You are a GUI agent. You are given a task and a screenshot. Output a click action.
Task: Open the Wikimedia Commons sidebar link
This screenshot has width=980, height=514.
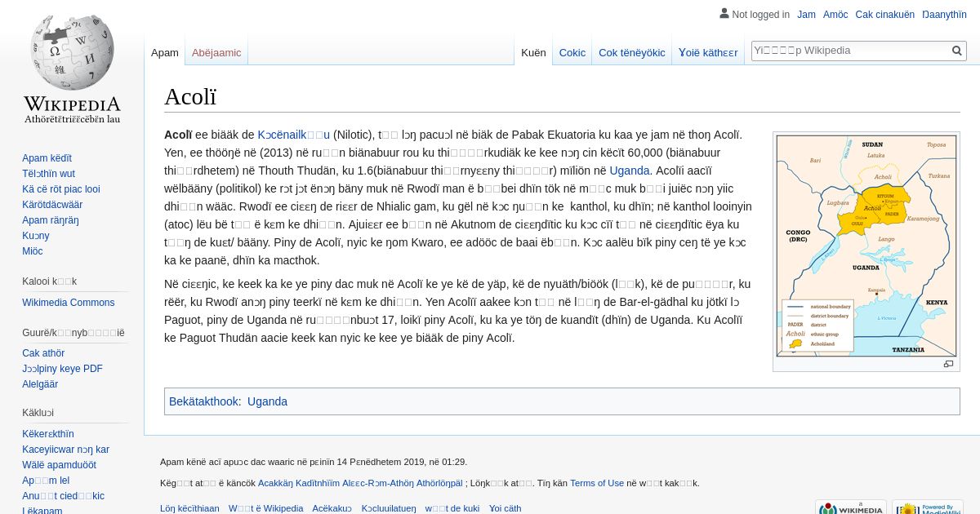[x=69, y=303]
